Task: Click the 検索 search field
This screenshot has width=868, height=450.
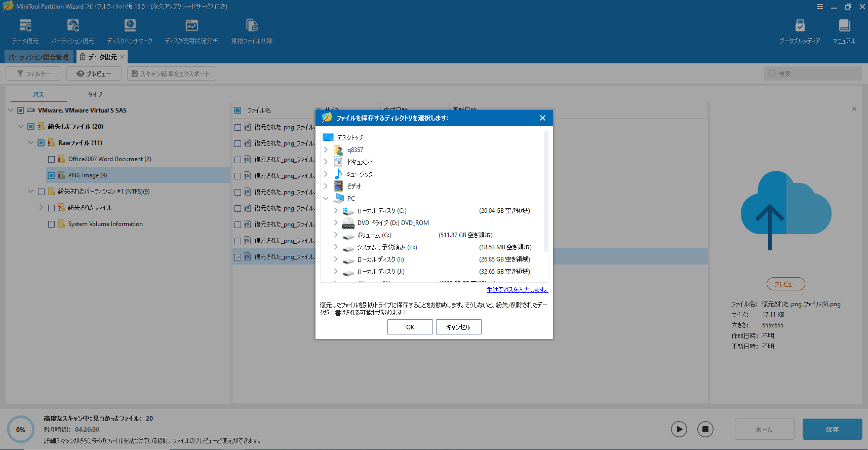Action: coord(812,73)
